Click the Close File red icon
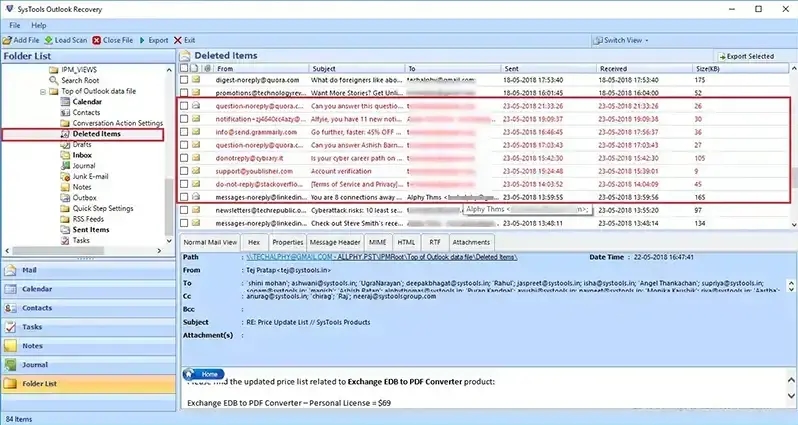This screenshot has width=798, height=425. (x=97, y=40)
